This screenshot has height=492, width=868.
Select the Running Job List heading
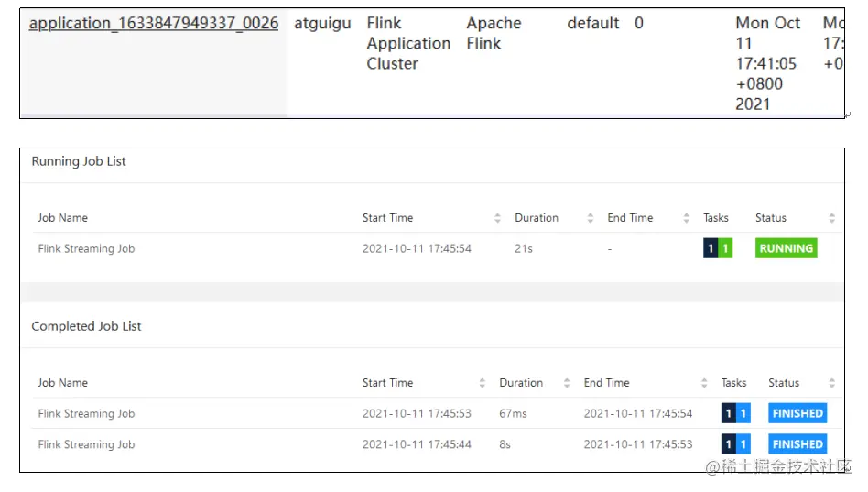79,161
